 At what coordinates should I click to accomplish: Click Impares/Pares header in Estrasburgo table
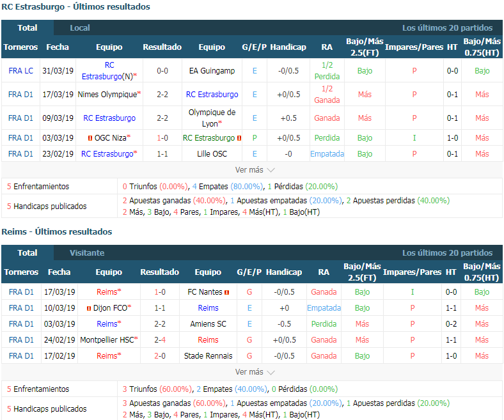click(414, 47)
